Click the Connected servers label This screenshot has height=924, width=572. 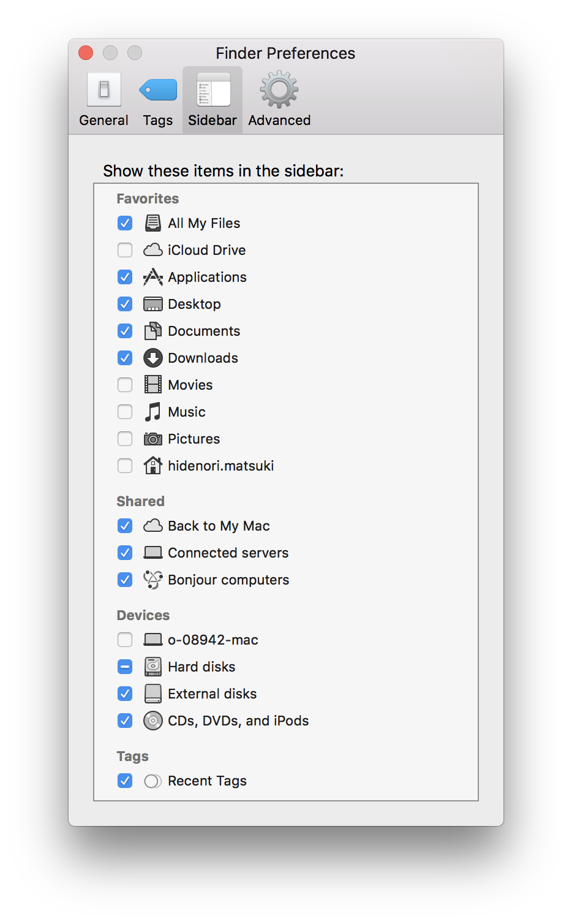[x=228, y=553]
